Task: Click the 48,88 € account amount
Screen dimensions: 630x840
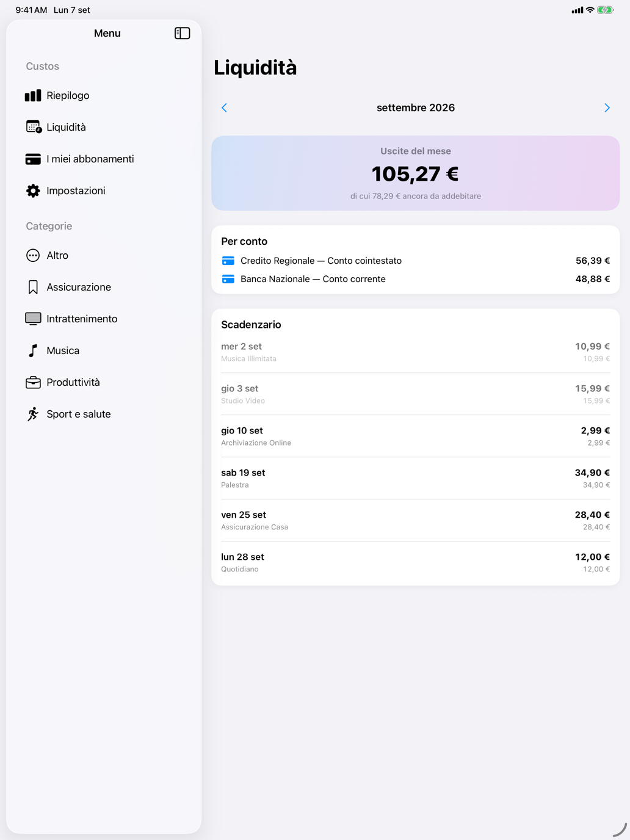Action: click(x=593, y=279)
